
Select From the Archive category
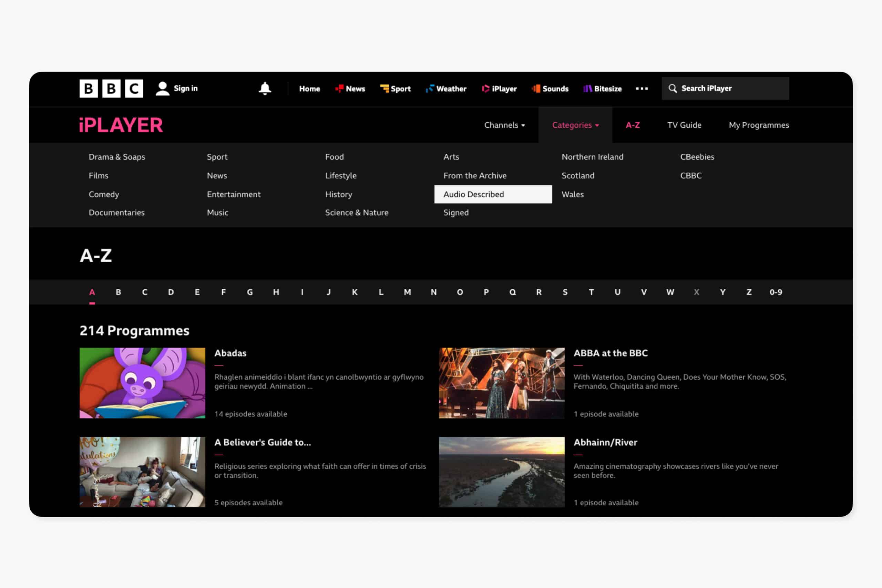475,176
